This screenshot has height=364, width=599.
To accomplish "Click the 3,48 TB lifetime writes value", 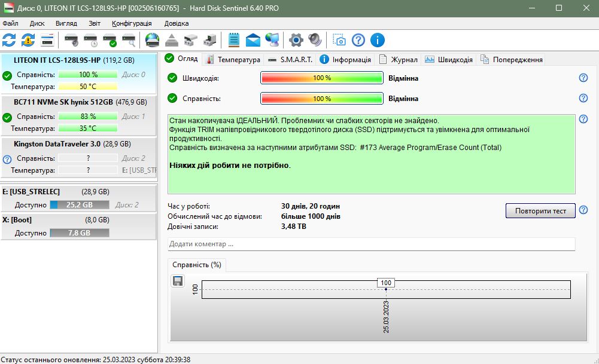I will [x=293, y=227].
